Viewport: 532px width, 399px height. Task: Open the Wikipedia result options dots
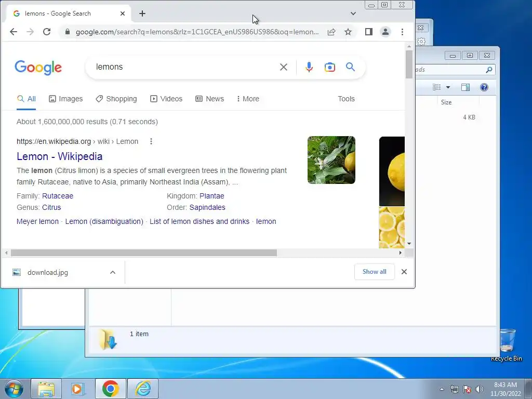point(151,141)
